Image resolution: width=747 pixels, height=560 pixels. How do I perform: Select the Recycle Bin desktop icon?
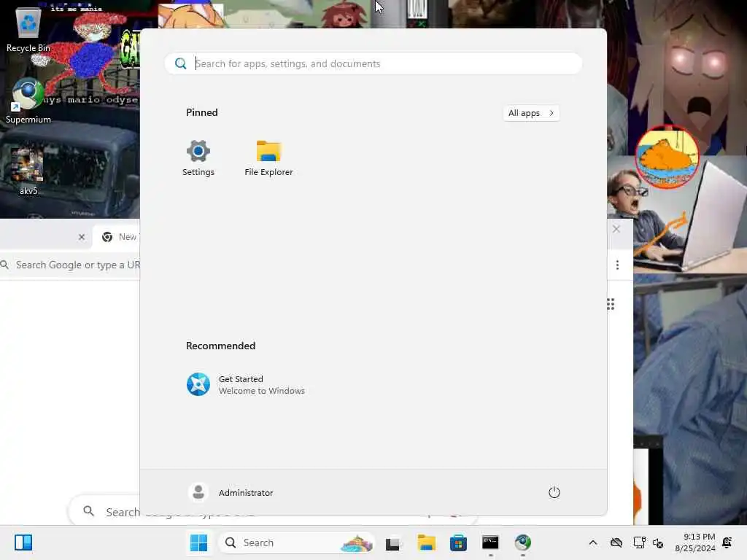(x=28, y=30)
